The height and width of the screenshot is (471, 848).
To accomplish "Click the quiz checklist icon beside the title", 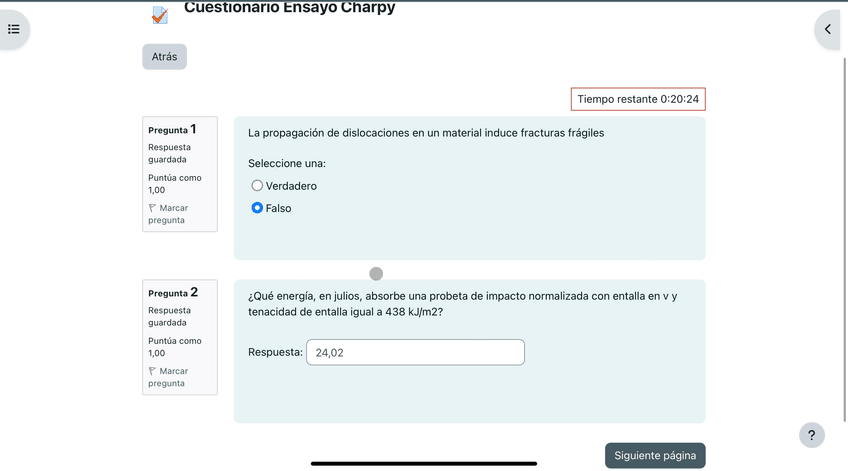I will [160, 14].
